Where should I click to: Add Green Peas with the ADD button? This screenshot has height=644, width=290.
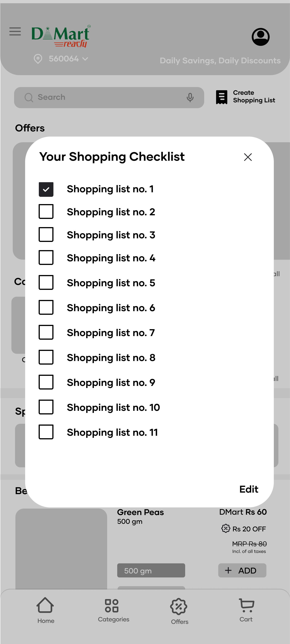point(242,570)
